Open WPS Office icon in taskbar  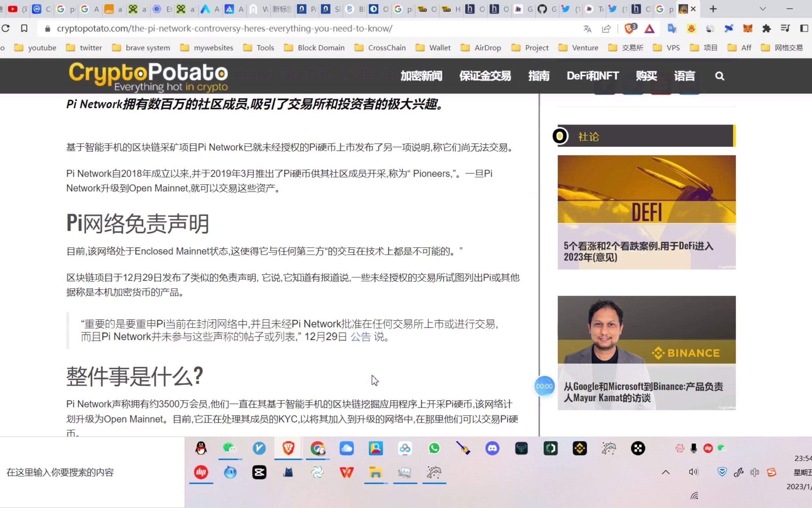[346, 472]
